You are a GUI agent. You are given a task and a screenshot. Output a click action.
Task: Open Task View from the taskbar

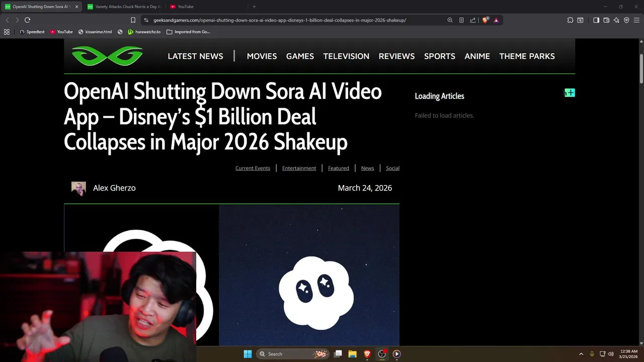point(338,354)
